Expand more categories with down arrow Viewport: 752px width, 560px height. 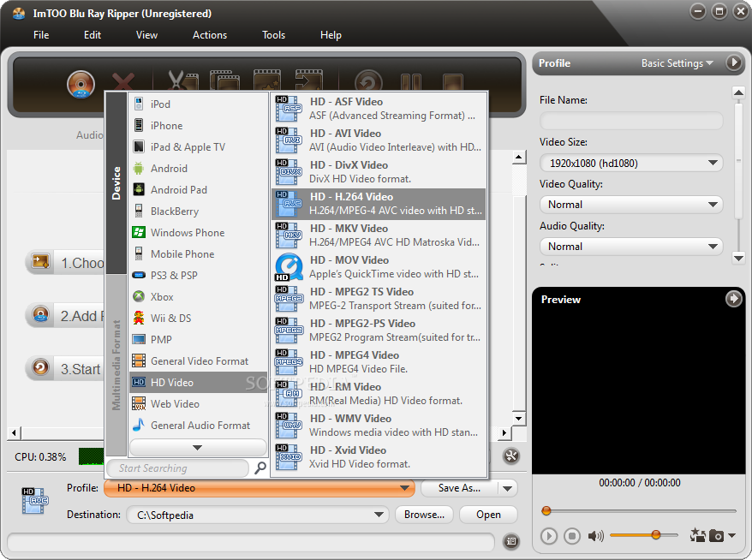198,447
